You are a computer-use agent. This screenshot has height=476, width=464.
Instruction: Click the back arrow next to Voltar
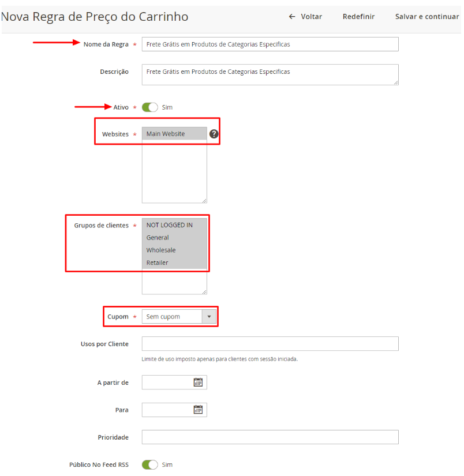[292, 17]
